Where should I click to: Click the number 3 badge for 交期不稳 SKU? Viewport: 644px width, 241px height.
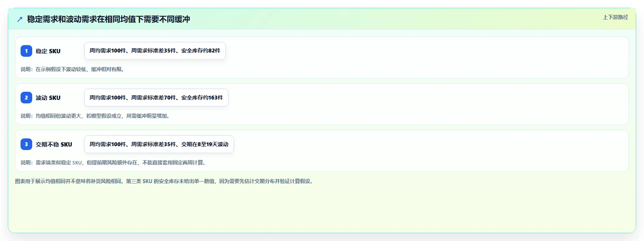[26, 144]
